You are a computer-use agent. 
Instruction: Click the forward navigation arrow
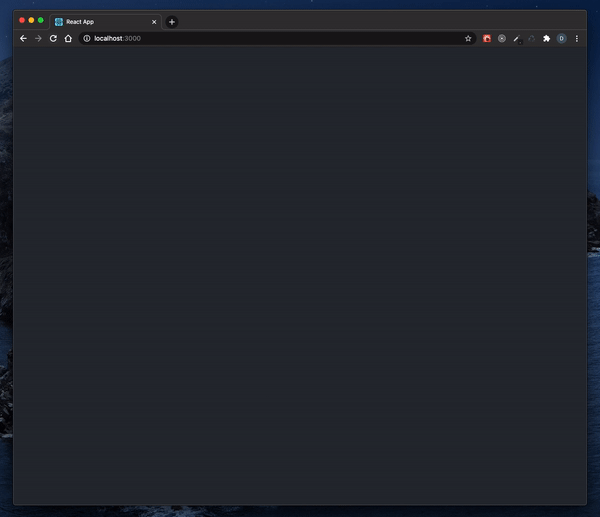38,38
